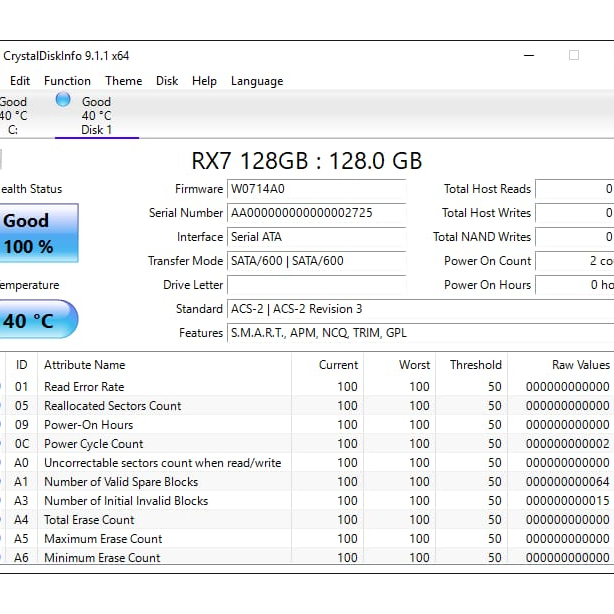Click the Total NAND Writes value box
Screen dimensions: 614x614
(574, 237)
